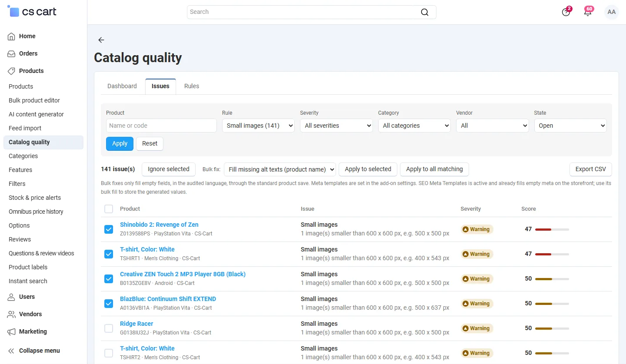Viewport: 626px width, 364px height.
Task: Open the Category filter dropdown
Action: coord(414,126)
